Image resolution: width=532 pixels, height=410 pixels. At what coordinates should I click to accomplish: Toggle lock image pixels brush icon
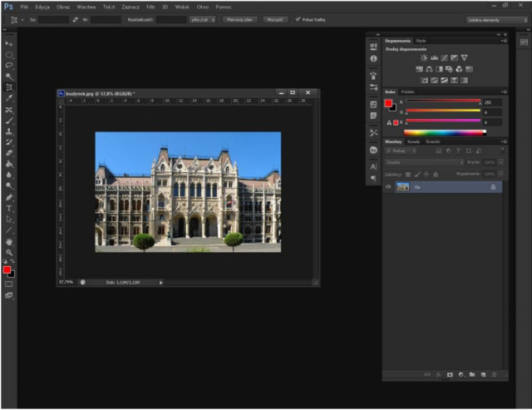point(417,174)
